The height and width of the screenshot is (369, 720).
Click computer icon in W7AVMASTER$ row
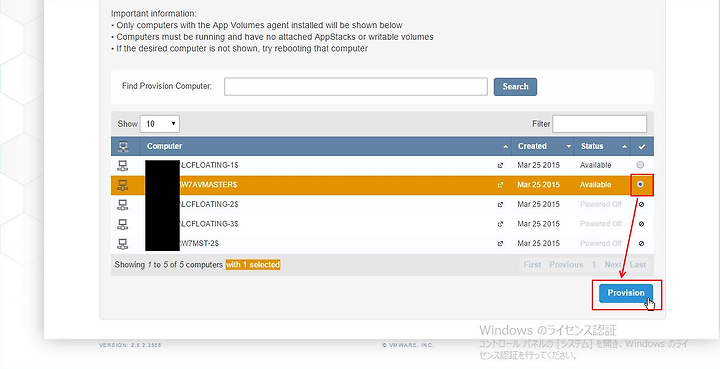click(x=123, y=185)
